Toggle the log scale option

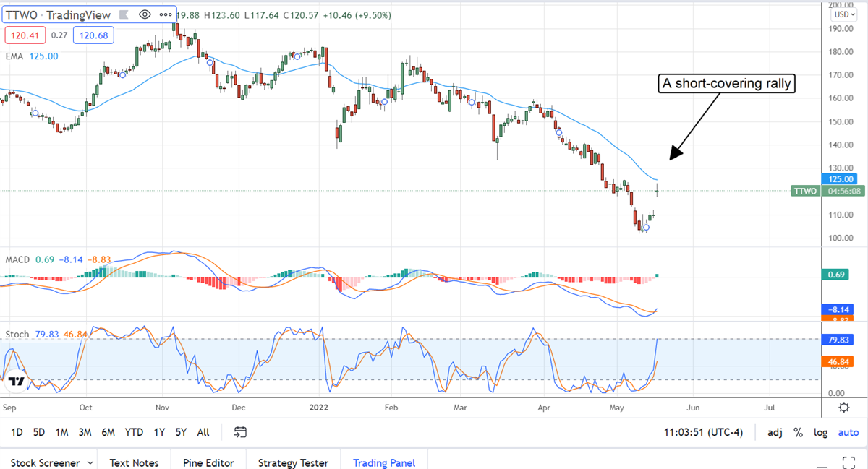[x=820, y=432]
